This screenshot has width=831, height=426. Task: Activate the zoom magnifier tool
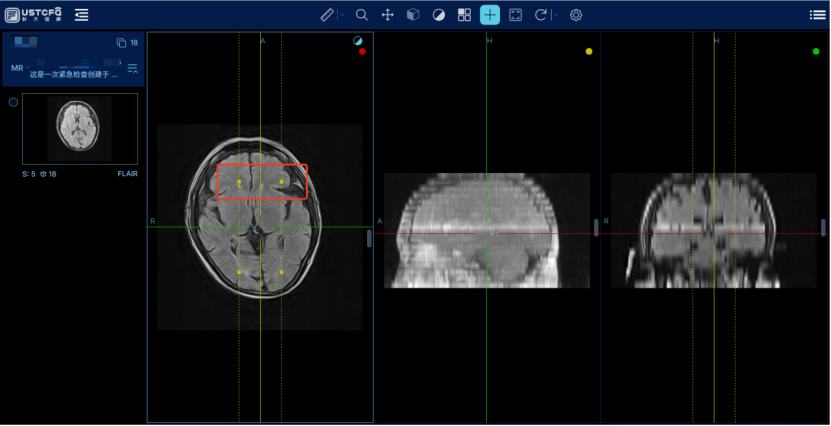[x=362, y=15]
